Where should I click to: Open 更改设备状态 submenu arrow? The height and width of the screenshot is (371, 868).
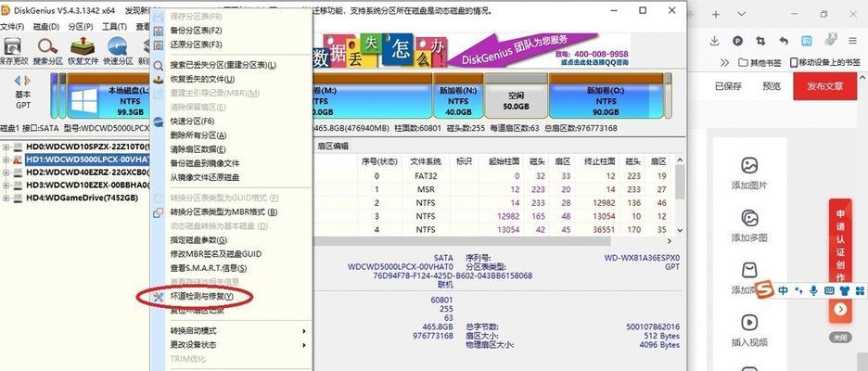(304, 345)
